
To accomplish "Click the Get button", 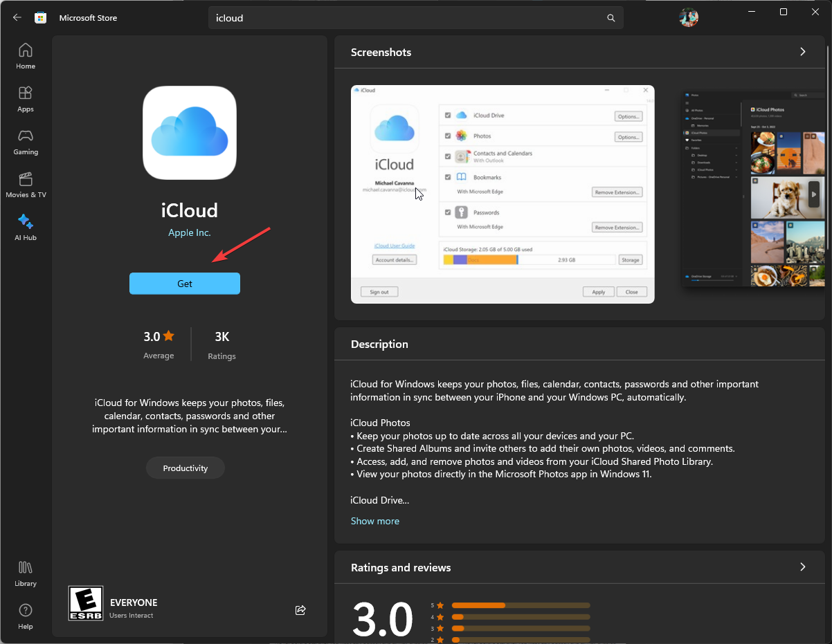I will [x=185, y=284].
